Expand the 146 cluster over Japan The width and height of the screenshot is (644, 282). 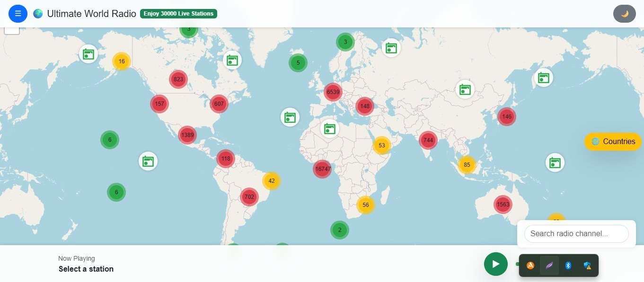(507, 117)
